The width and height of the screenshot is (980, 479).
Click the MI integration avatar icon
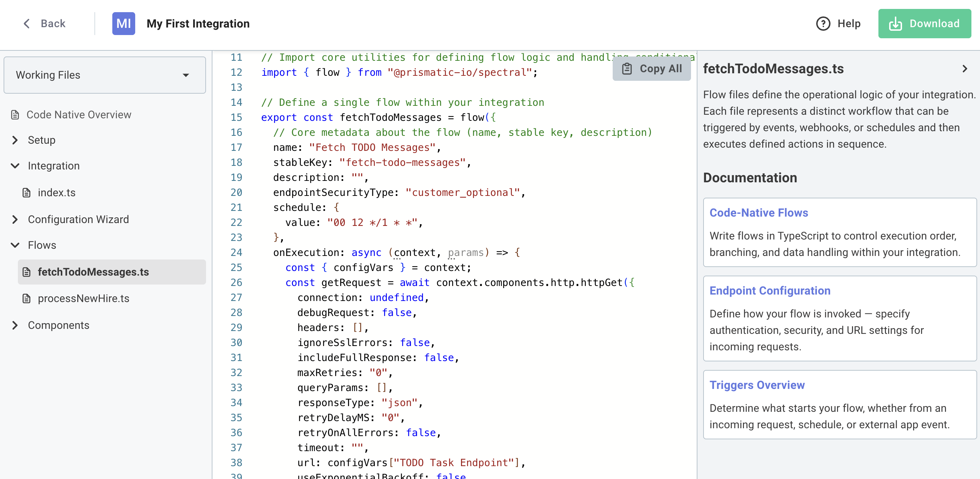[123, 23]
